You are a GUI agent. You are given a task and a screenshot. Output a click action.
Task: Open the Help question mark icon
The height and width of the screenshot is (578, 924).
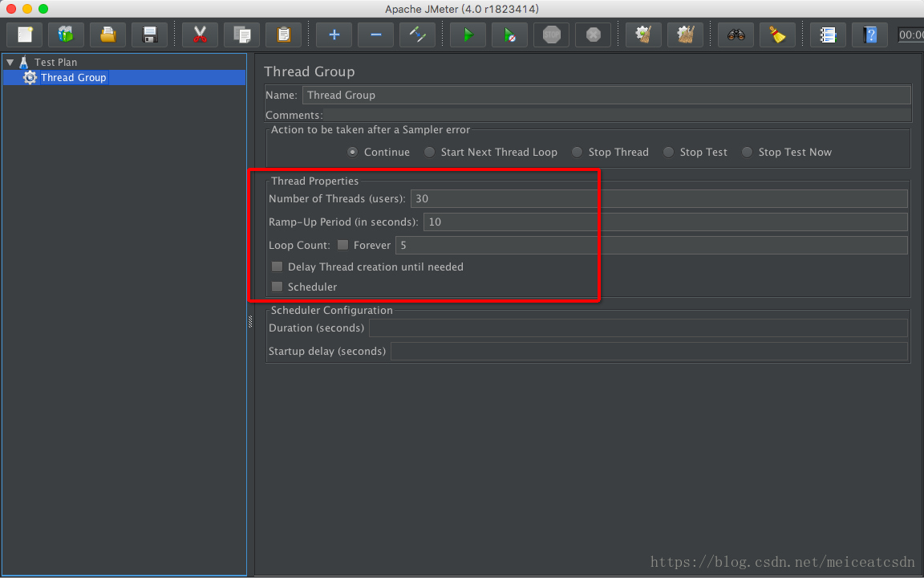click(x=869, y=35)
